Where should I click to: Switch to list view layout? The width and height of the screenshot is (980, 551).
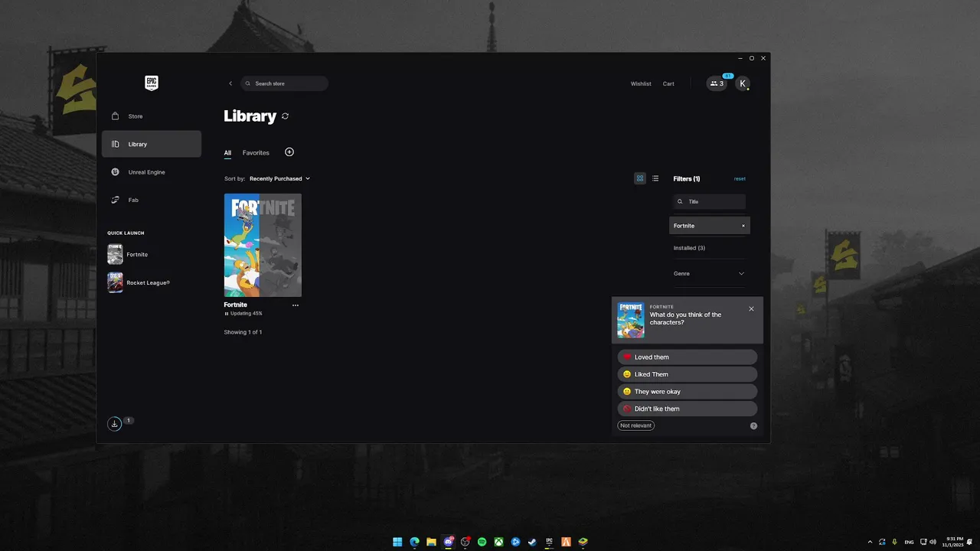655,178
